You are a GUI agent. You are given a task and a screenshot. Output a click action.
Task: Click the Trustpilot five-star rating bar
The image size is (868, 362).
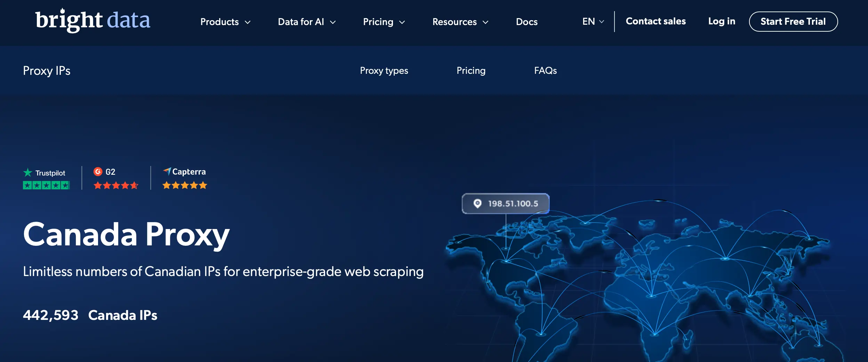pyautogui.click(x=46, y=186)
